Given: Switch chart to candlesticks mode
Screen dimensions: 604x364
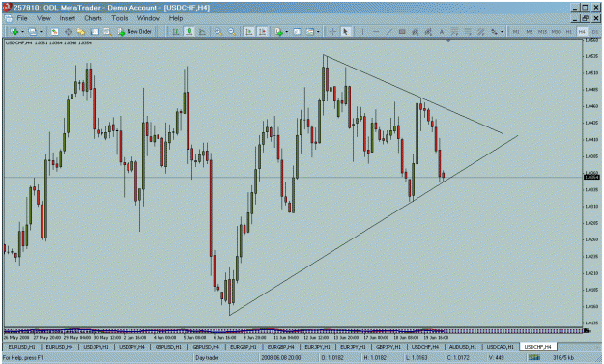Looking at the screenshot, I should pyautogui.click(x=188, y=32).
